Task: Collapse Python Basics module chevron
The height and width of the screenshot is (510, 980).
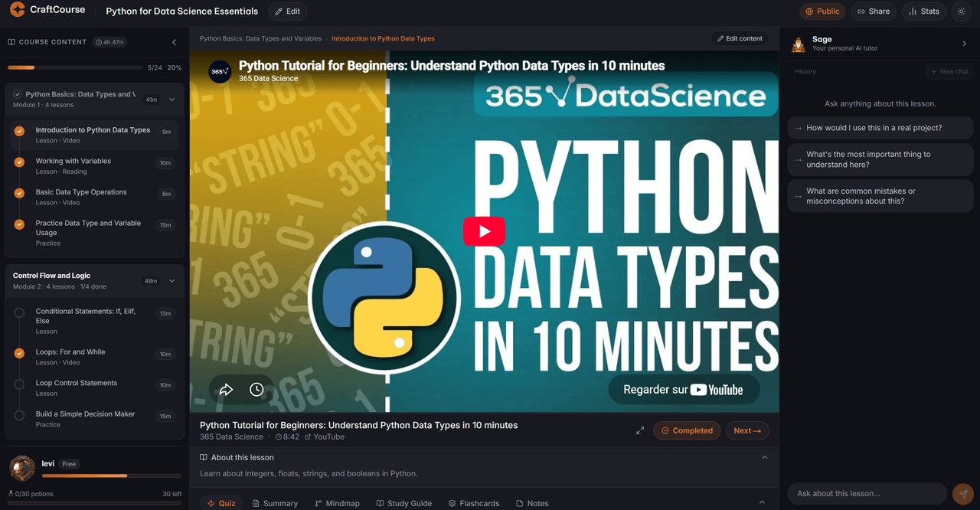Action: pyautogui.click(x=171, y=100)
